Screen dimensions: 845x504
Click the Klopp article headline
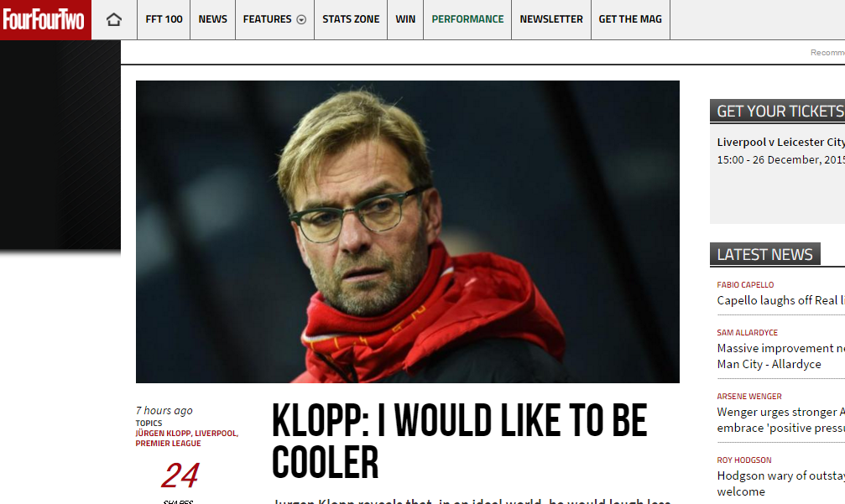[460, 441]
